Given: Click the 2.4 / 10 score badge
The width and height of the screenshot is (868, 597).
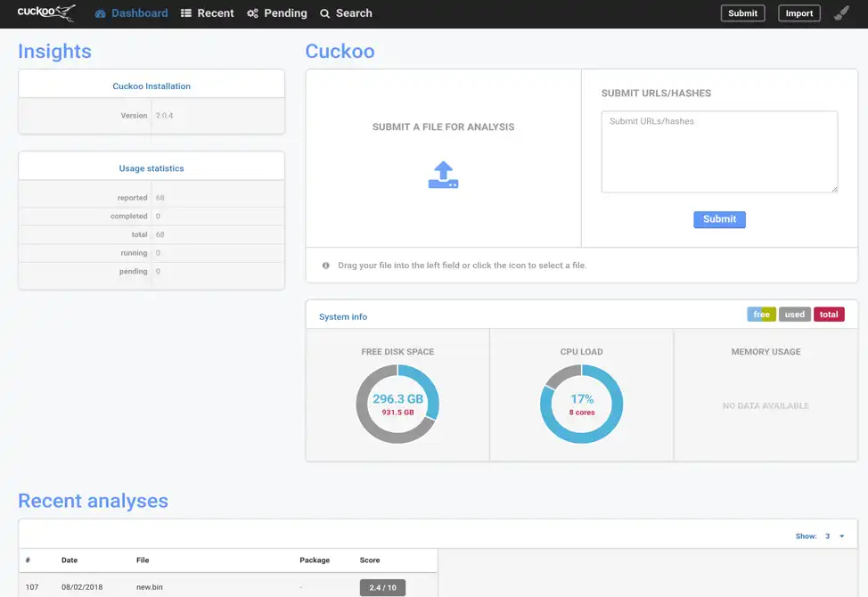Looking at the screenshot, I should coord(382,587).
